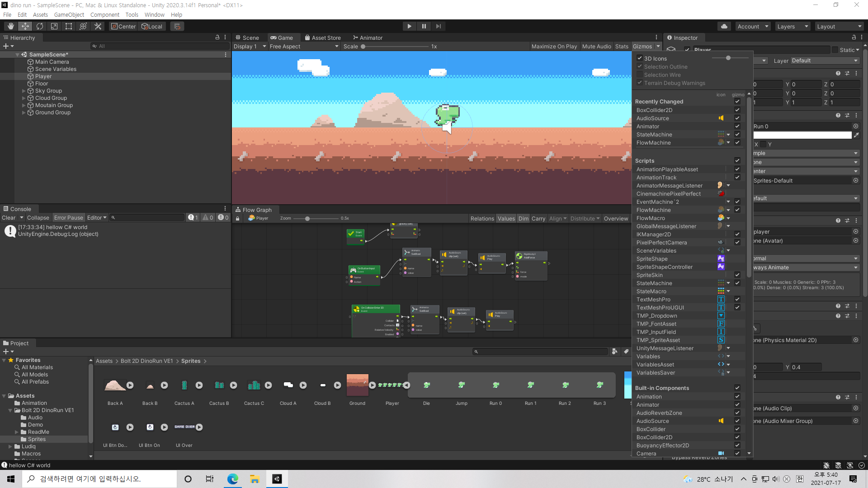The width and height of the screenshot is (868, 488).
Task: Toggle Maximize On Play
Action: tap(554, 47)
